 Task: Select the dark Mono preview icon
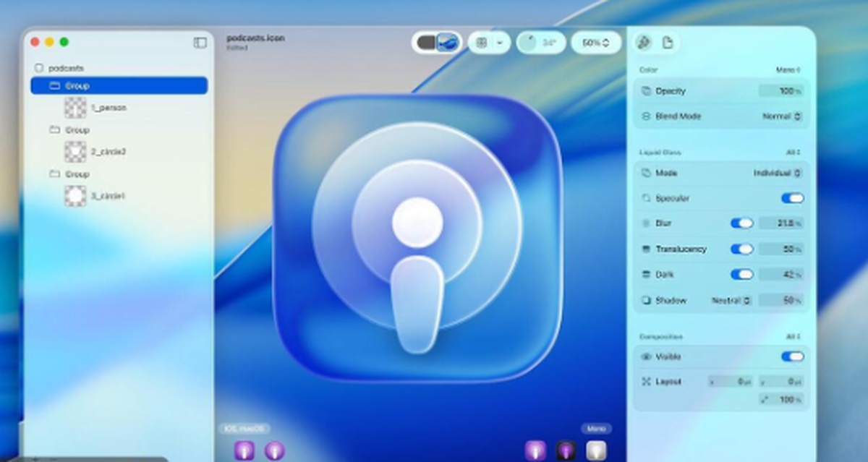click(x=565, y=451)
